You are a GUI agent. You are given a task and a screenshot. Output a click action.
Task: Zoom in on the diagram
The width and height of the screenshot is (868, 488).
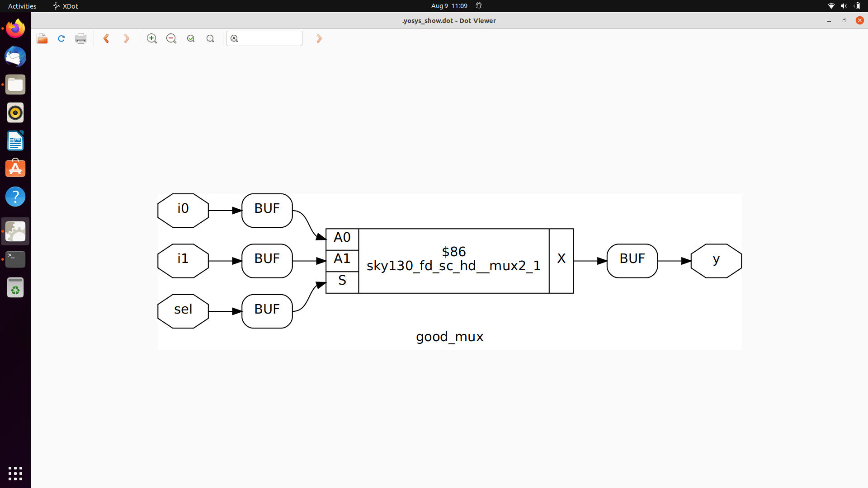(151, 38)
